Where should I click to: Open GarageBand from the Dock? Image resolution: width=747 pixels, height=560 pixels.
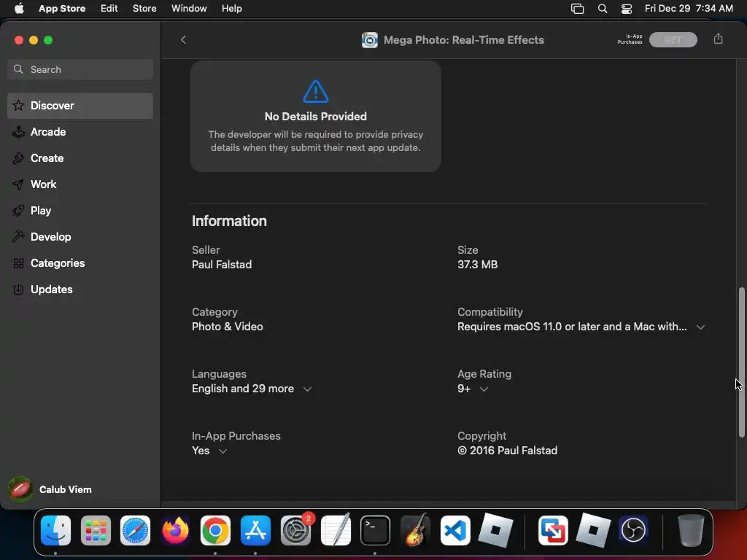(x=415, y=531)
